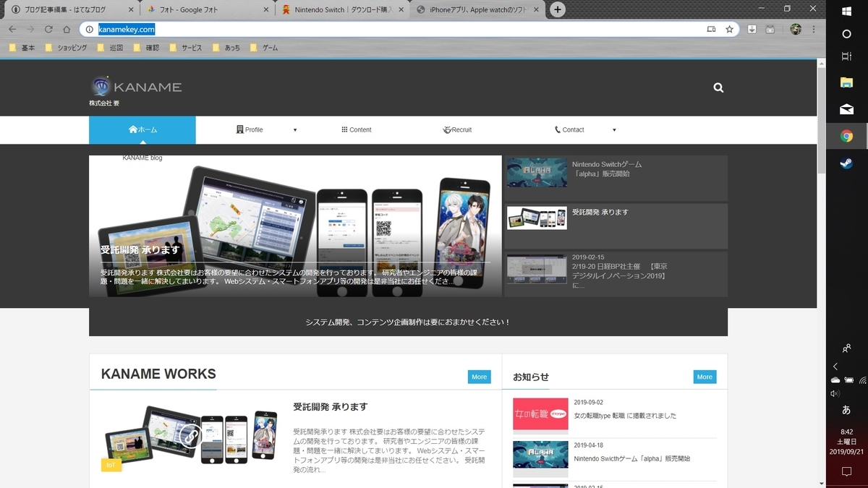Open the volume control in system tray
Image resolution: width=868 pixels, height=488 pixels.
(835, 393)
